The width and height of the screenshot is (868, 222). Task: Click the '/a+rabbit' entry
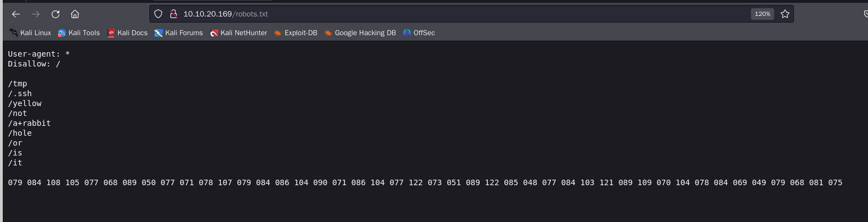click(29, 123)
